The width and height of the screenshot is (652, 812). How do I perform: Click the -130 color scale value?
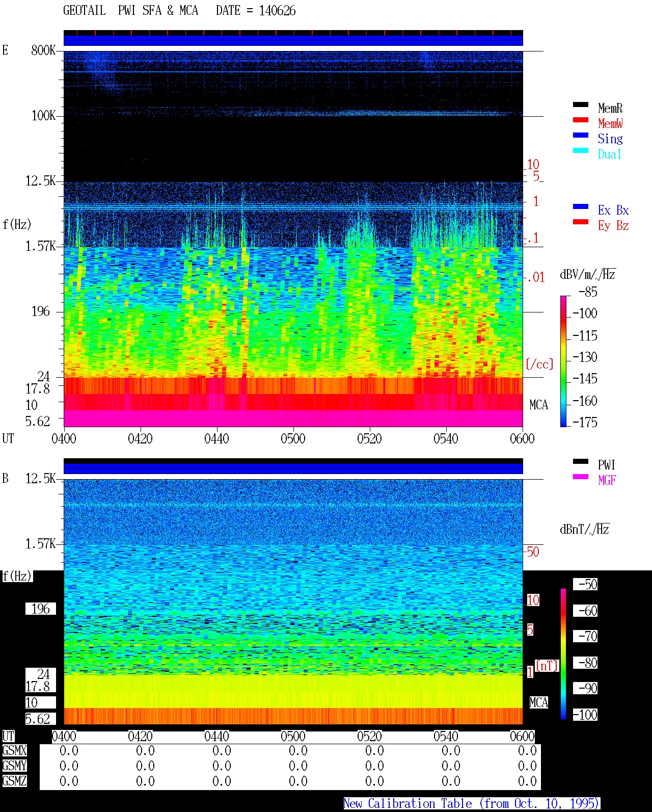(585, 357)
